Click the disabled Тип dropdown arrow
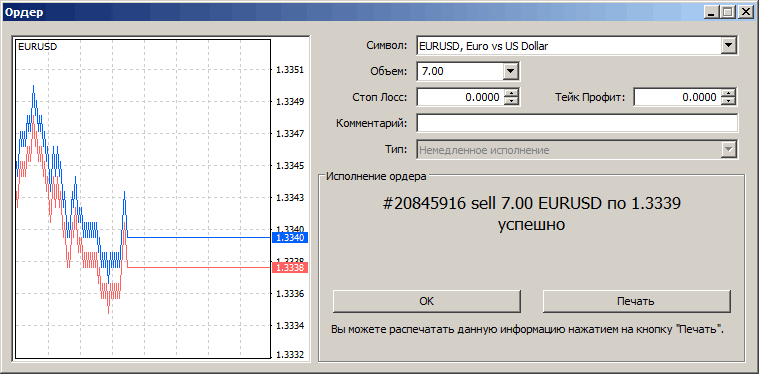The height and width of the screenshot is (374, 759). tap(728, 150)
